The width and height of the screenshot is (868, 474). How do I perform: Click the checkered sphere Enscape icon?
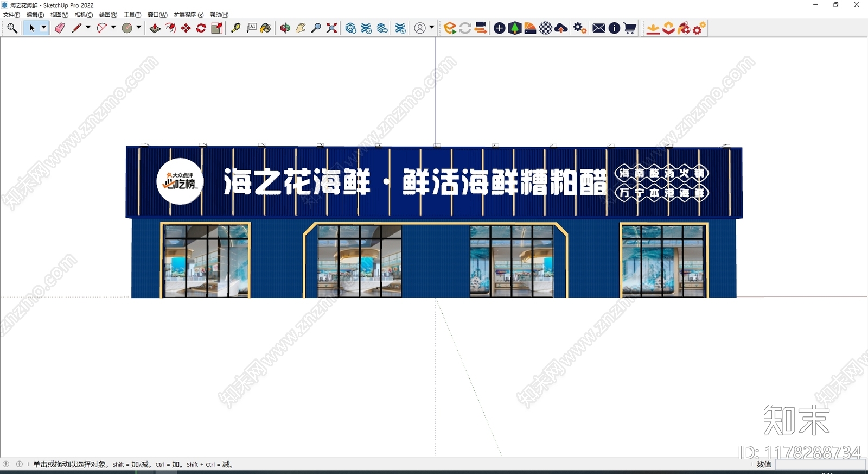pos(546,28)
